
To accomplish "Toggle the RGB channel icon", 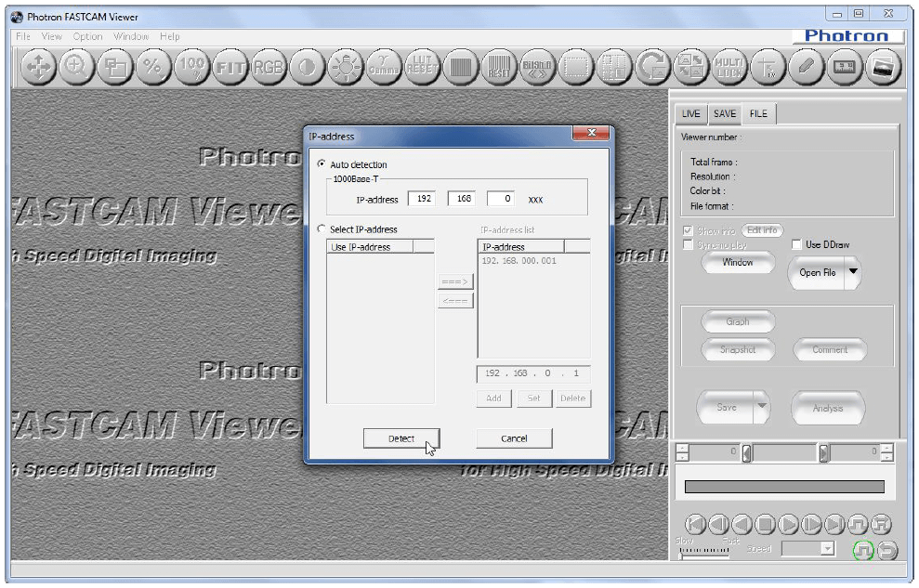I will tap(268, 68).
